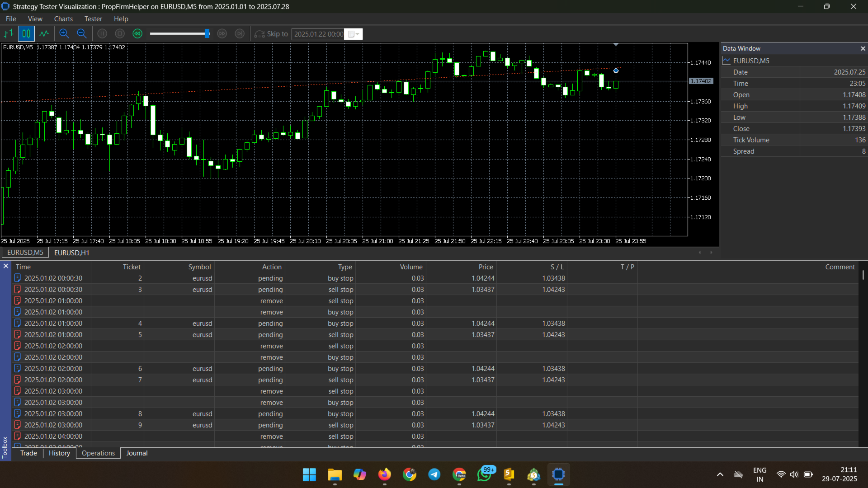This screenshot has width=868, height=488.
Task: Click the current price label 1.17402
Action: [x=701, y=81]
